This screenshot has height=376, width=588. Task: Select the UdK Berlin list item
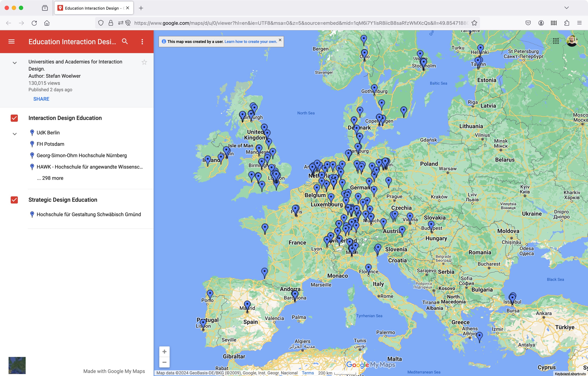coord(48,133)
